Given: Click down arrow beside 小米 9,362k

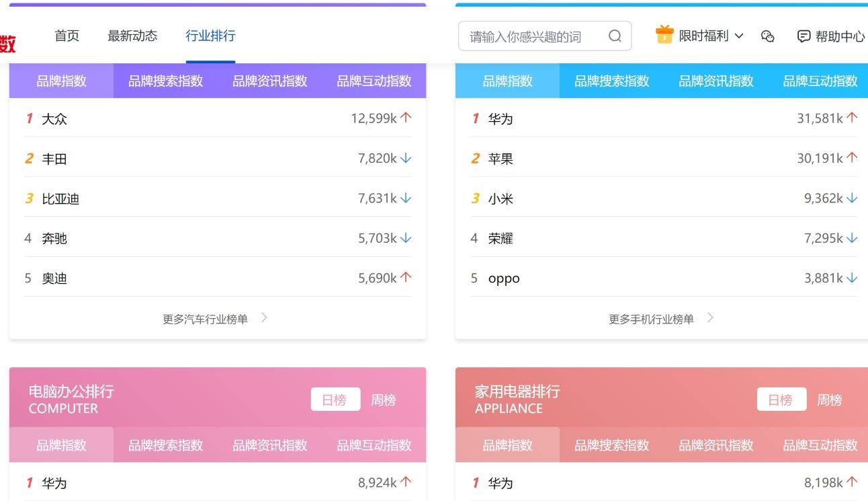Looking at the screenshot, I should coord(852,198).
